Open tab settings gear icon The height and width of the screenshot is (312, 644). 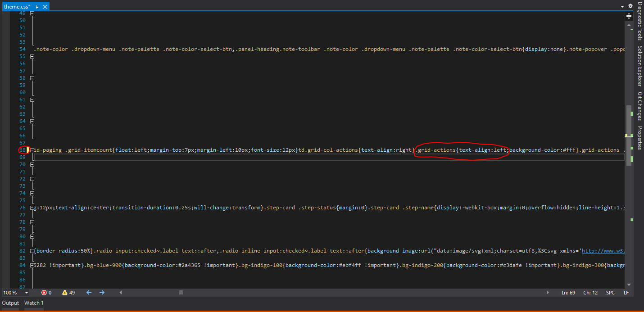click(x=630, y=6)
